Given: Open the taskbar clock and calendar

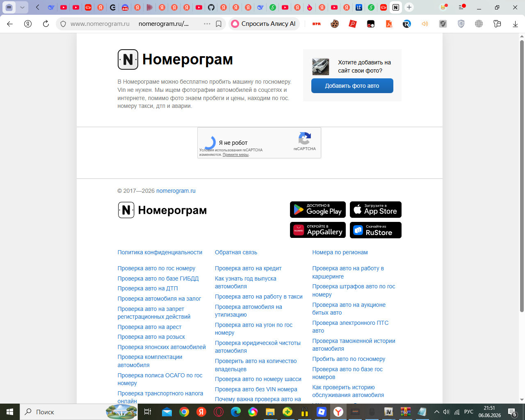Looking at the screenshot, I should 489,412.
